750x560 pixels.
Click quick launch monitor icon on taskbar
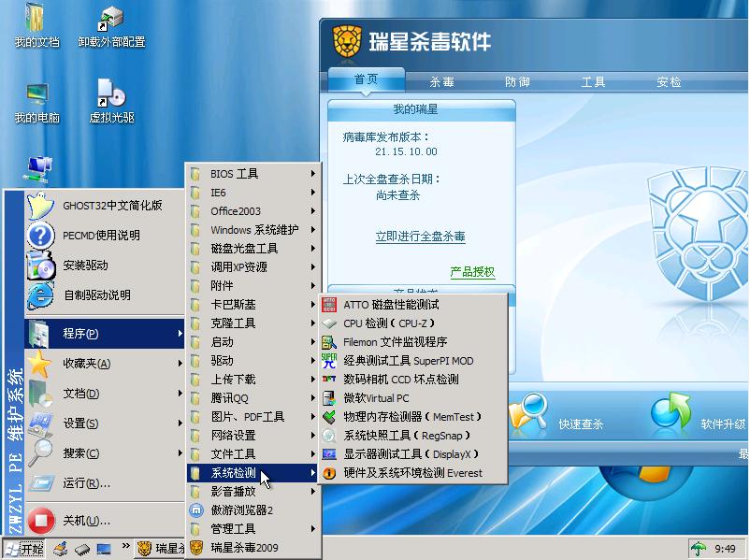click(103, 549)
